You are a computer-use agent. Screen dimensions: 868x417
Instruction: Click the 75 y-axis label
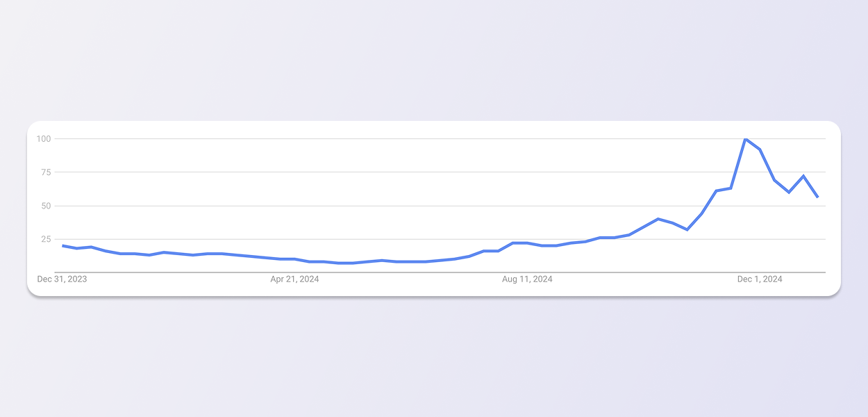coord(46,172)
